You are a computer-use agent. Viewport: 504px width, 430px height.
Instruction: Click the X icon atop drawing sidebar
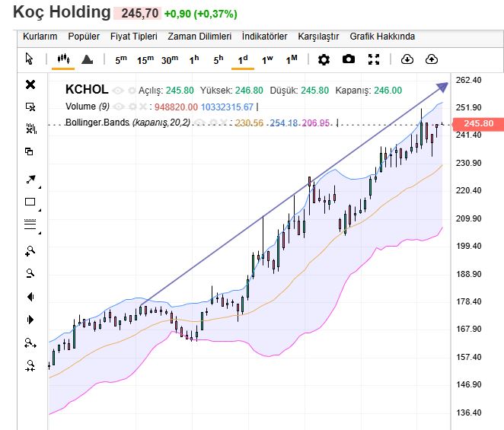[x=30, y=84]
